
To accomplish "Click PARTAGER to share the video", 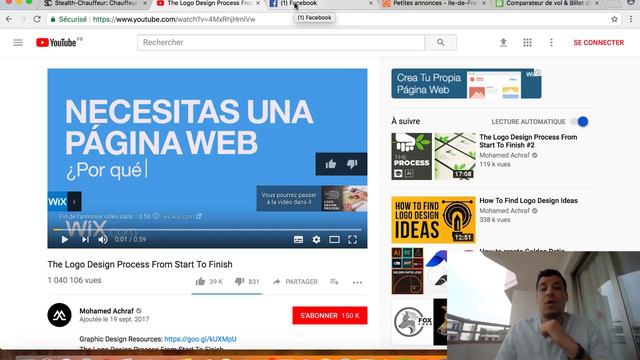I will [x=295, y=282].
